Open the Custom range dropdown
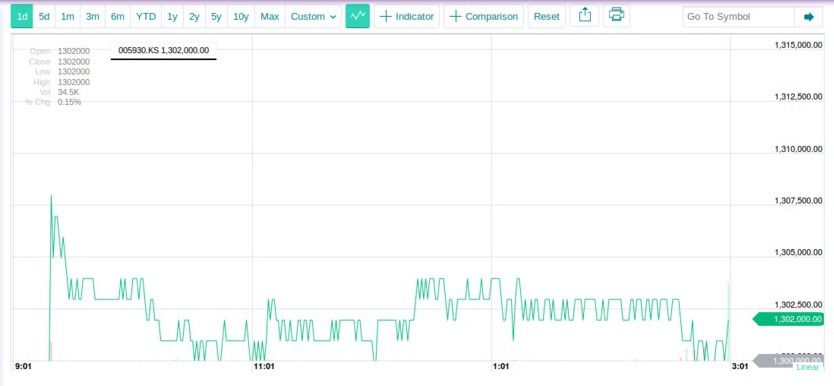This screenshot has width=834, height=386. coord(313,16)
